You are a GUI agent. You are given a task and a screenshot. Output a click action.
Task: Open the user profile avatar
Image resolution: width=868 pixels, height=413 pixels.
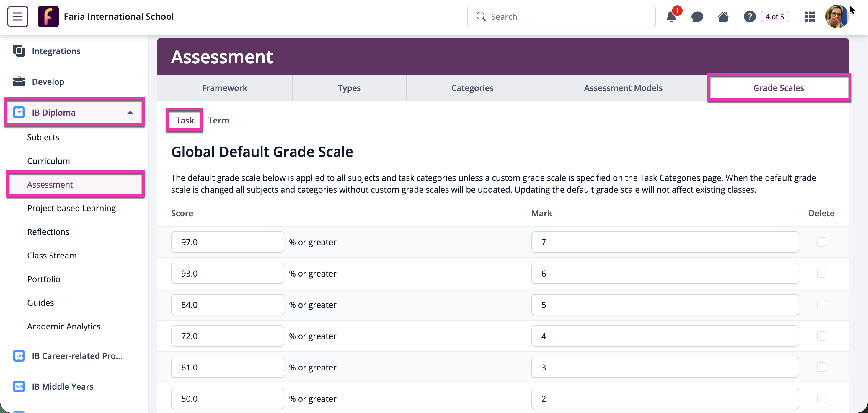point(837,17)
